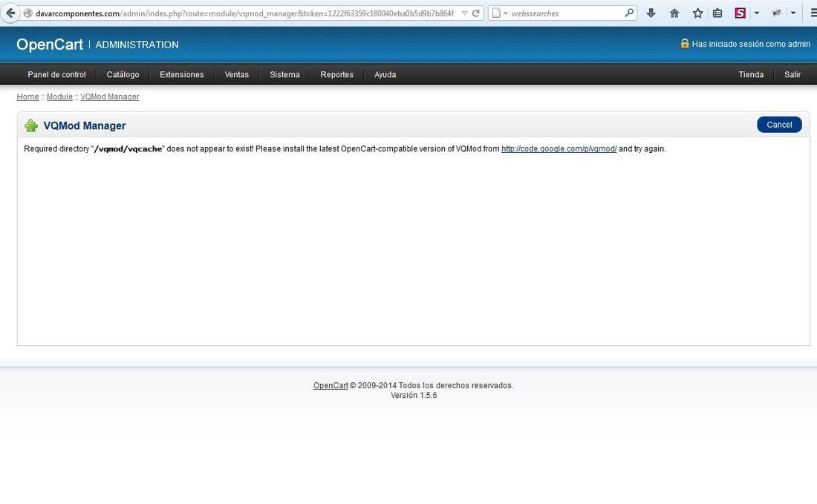Click the Versión 1.5.6 footer text
The height and width of the screenshot is (504, 817).
click(414, 395)
